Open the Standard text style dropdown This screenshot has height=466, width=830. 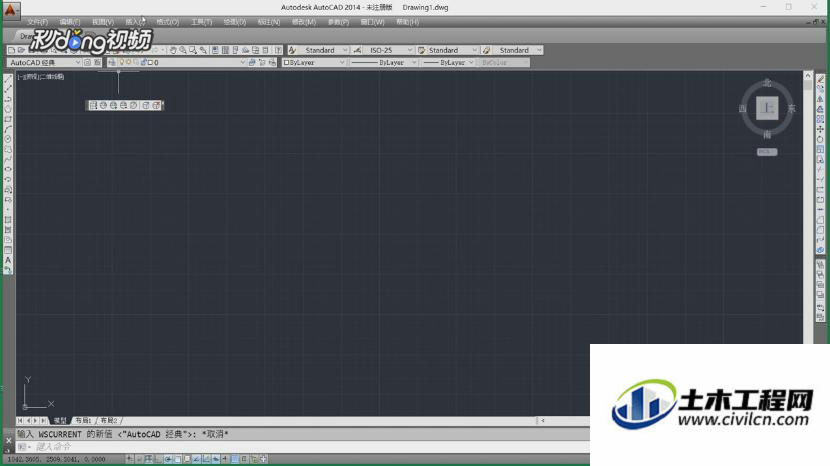tap(323, 50)
